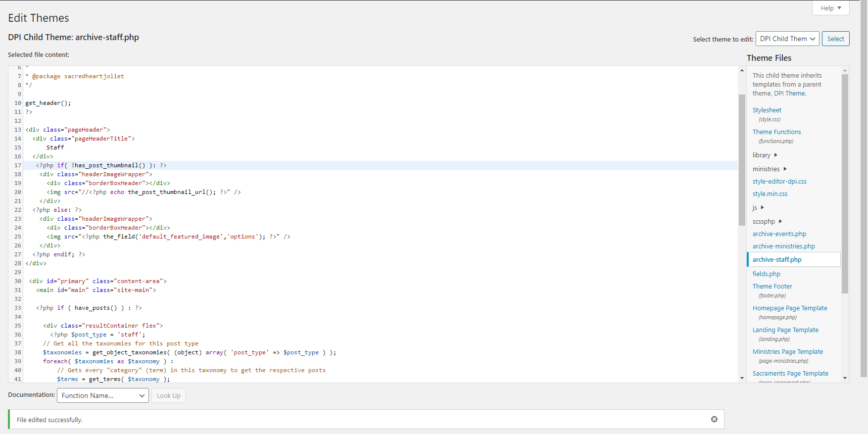
Task: Open Homepage Page Template file
Action: (789, 308)
